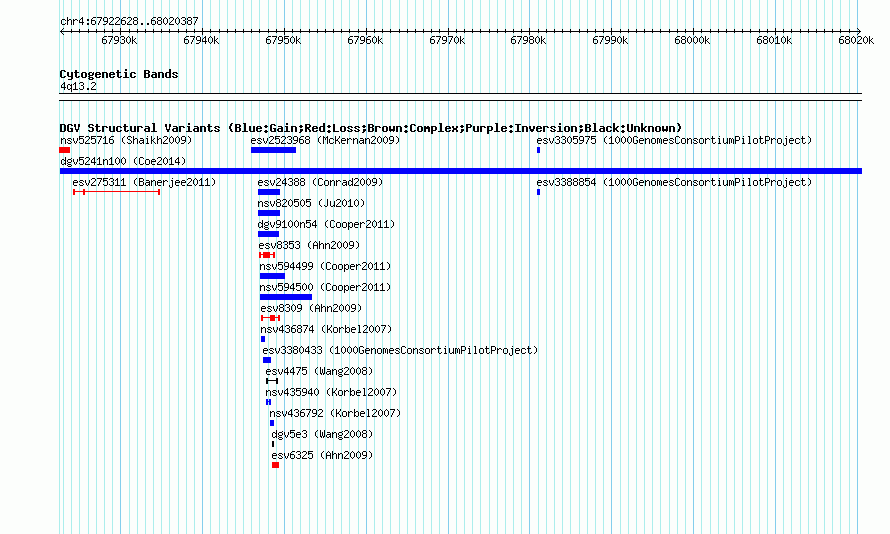The width and height of the screenshot is (890, 534).
Task: Click the blue nsv820505 gain bar
Action: point(269,213)
